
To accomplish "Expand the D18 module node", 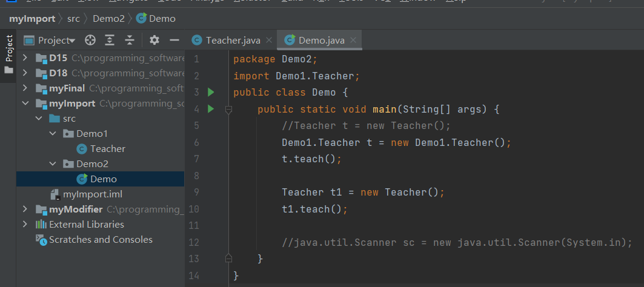I will 25,73.
